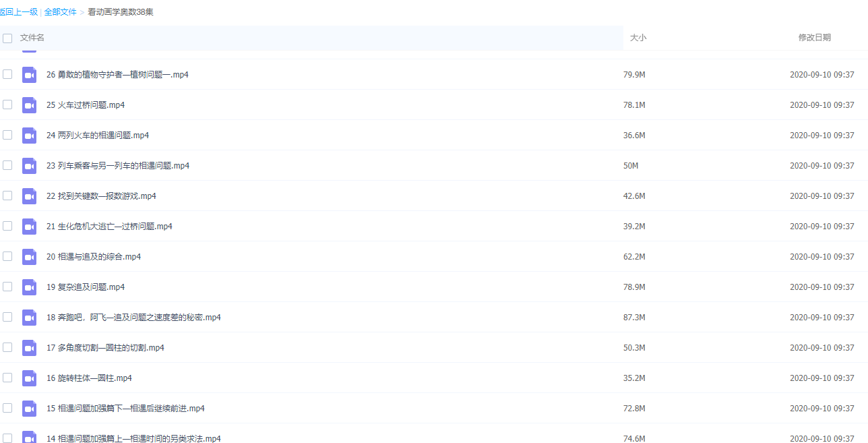Click video icon for 19 复杂追及问题.mp4

(29, 287)
